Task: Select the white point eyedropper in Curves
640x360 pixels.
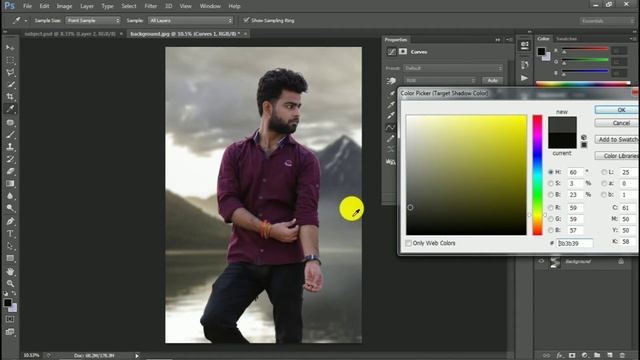Action: click(x=391, y=116)
